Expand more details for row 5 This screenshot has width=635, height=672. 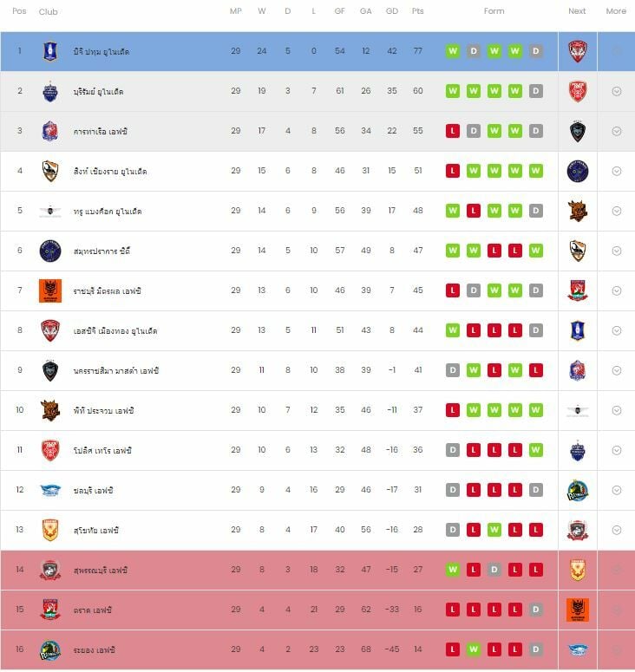click(617, 211)
